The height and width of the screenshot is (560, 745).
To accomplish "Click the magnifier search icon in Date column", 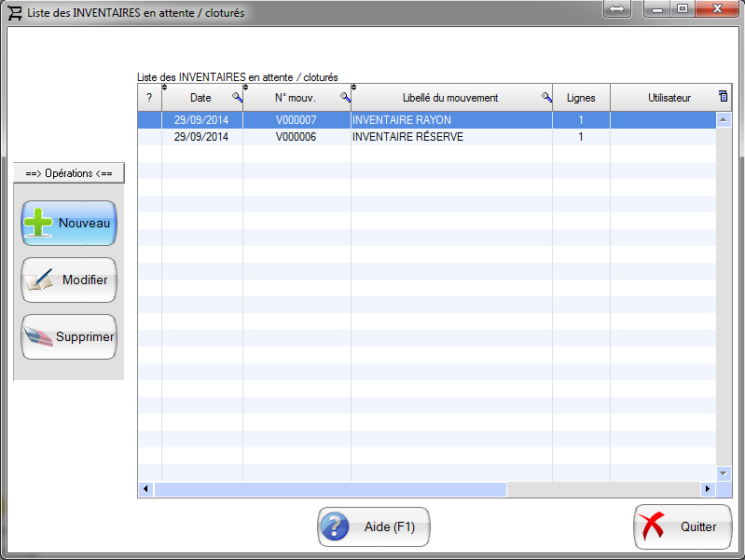I will pos(237,97).
